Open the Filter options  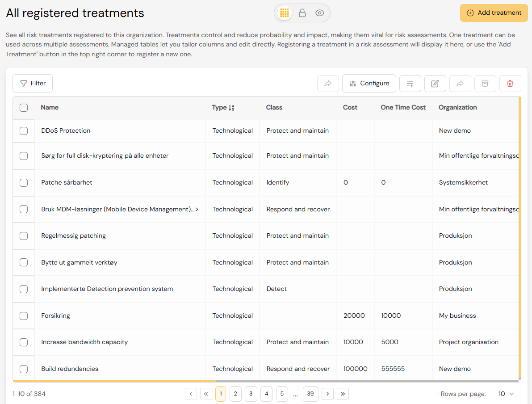click(33, 83)
